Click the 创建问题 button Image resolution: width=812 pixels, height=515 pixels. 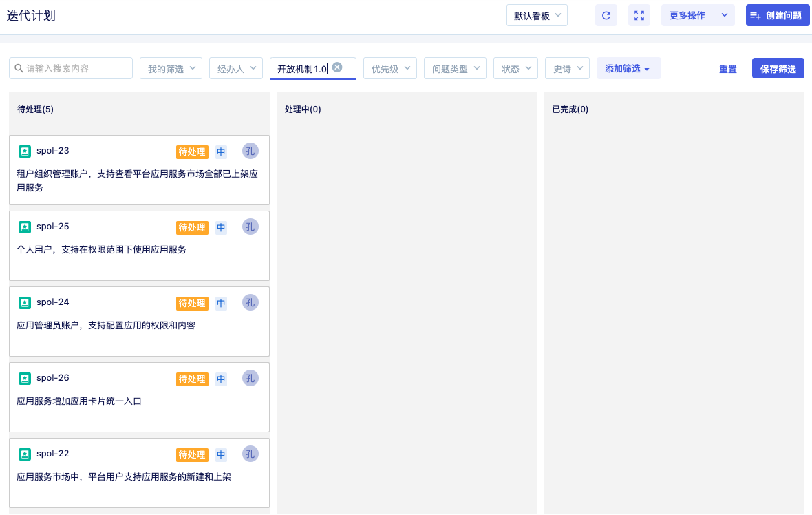click(x=778, y=16)
